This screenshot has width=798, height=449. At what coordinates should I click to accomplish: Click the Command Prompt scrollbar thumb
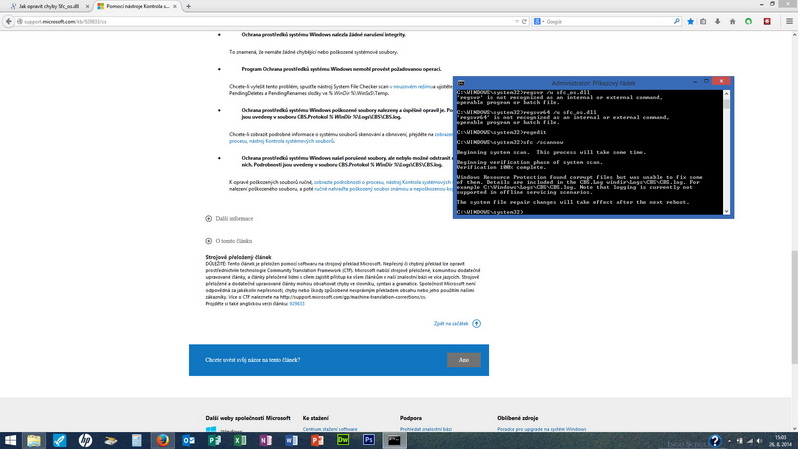tap(726, 104)
